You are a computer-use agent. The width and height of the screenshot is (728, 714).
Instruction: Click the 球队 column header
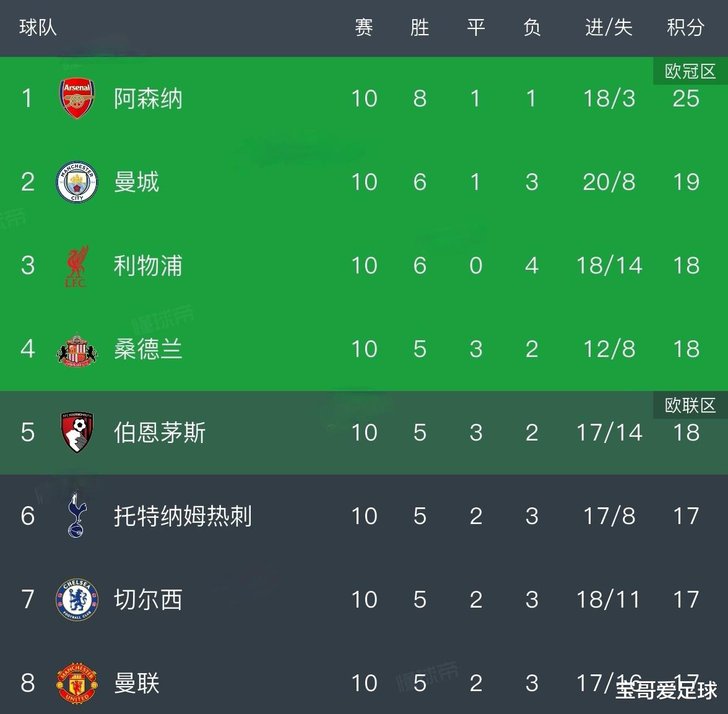[x=38, y=28]
